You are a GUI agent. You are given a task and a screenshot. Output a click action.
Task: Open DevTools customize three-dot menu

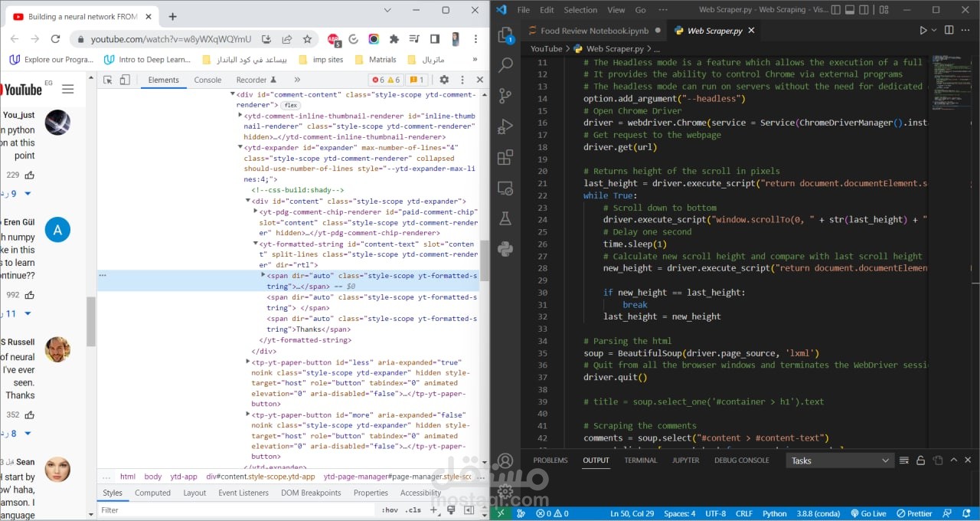[462, 80]
